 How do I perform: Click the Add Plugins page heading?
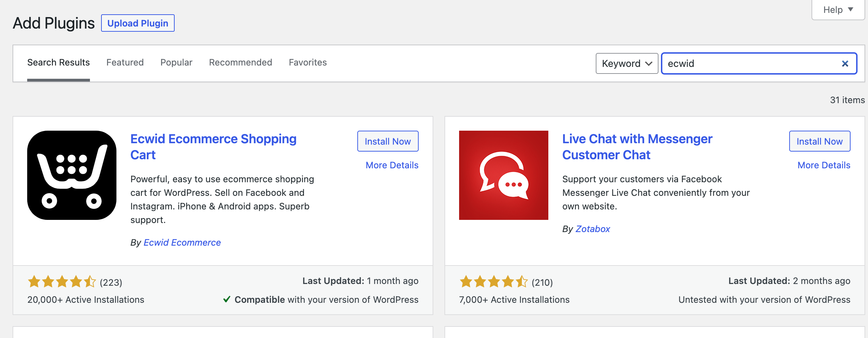54,23
